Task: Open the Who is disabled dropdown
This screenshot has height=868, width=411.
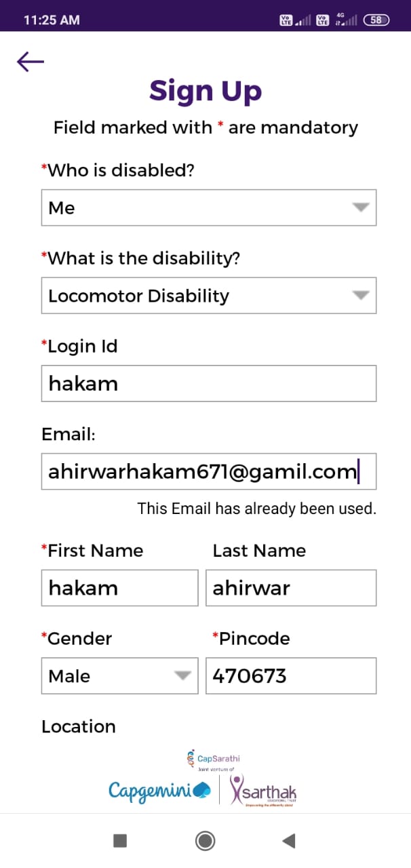Action: 209,208
